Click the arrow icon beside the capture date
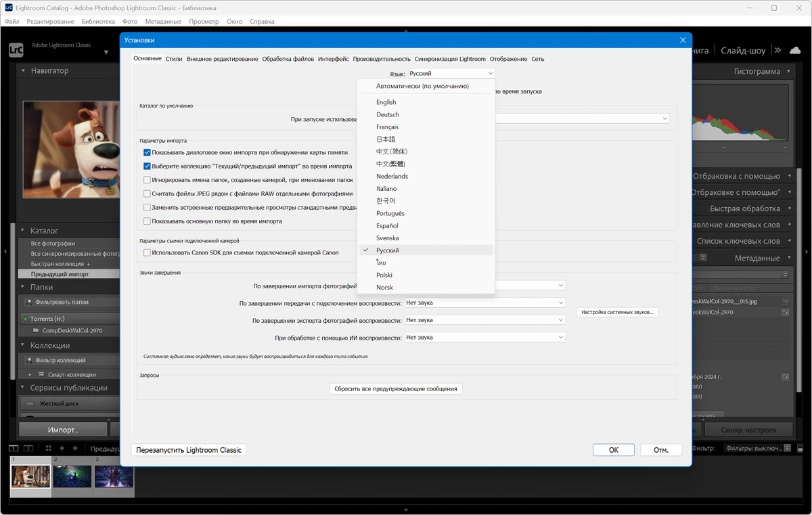The width and height of the screenshot is (812, 515). coord(785,377)
